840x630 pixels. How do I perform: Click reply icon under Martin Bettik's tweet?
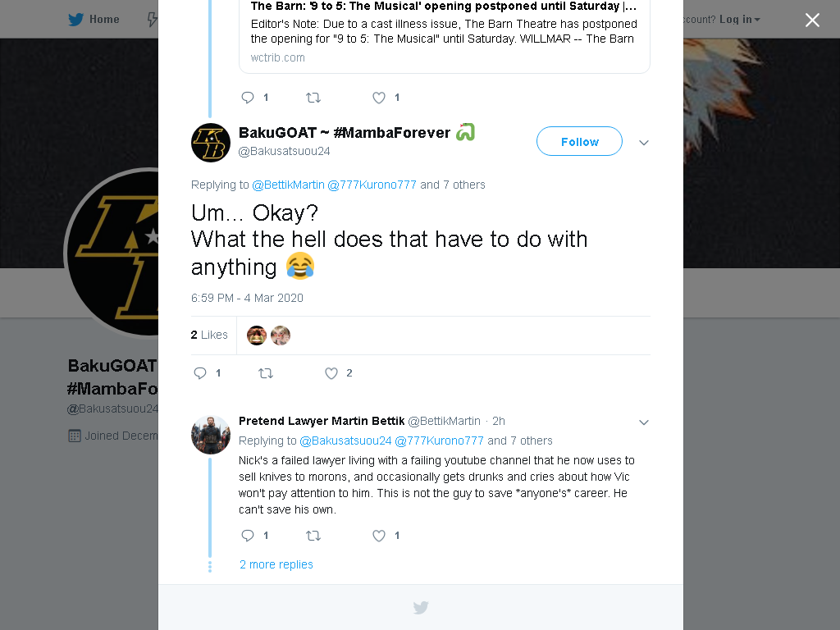248,536
